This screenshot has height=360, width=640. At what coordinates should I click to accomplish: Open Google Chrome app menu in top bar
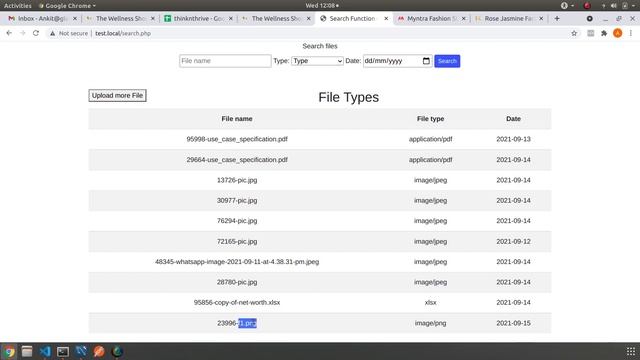point(67,6)
